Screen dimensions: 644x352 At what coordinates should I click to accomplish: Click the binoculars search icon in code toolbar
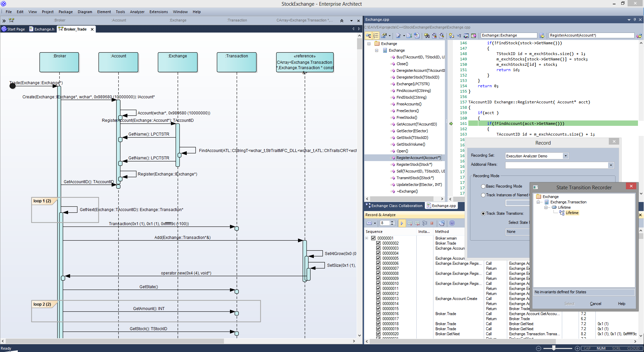[x=427, y=36]
